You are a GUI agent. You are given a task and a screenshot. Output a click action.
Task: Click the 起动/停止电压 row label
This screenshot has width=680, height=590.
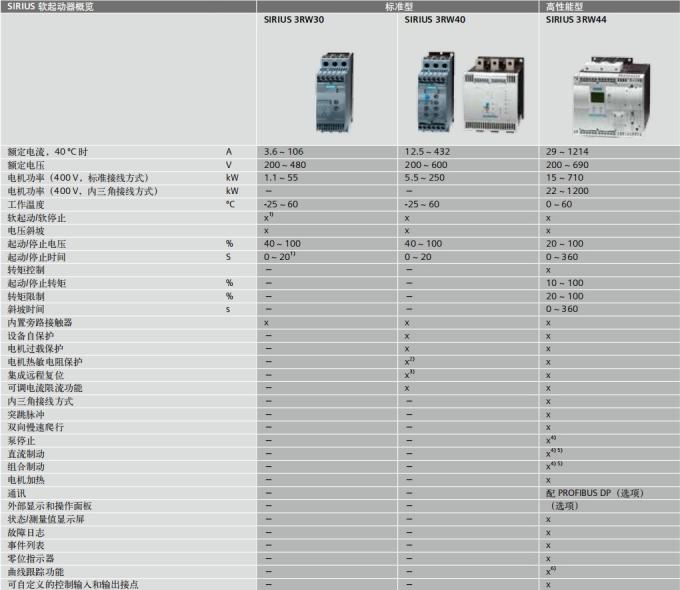click(36, 244)
